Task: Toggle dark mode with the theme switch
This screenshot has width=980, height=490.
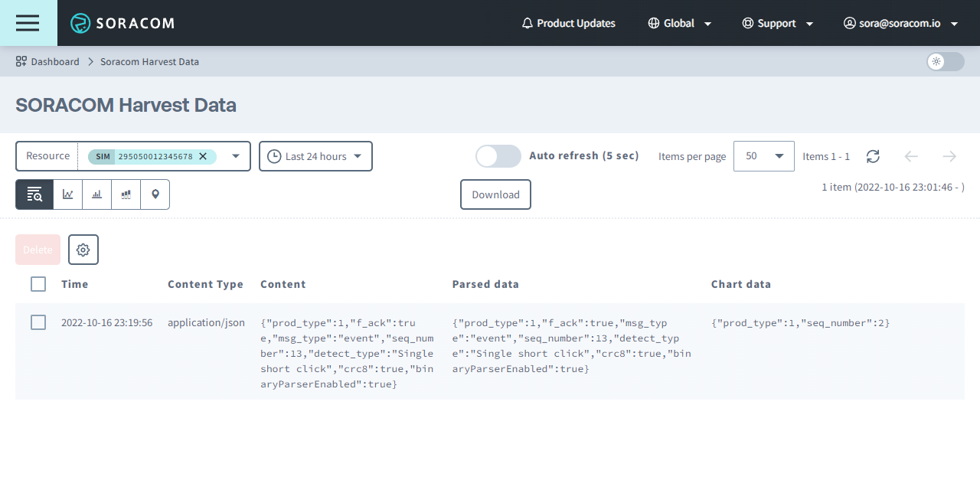Action: pyautogui.click(x=944, y=61)
